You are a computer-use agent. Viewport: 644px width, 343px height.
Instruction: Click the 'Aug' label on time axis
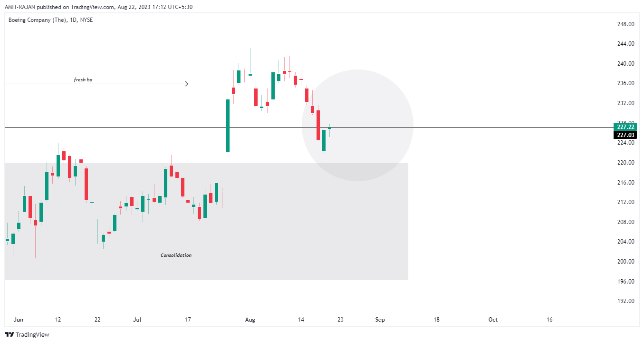(x=250, y=320)
